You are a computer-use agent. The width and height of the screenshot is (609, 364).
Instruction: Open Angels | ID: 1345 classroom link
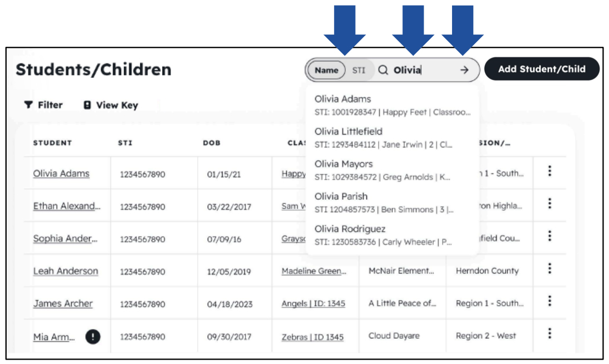(x=313, y=303)
